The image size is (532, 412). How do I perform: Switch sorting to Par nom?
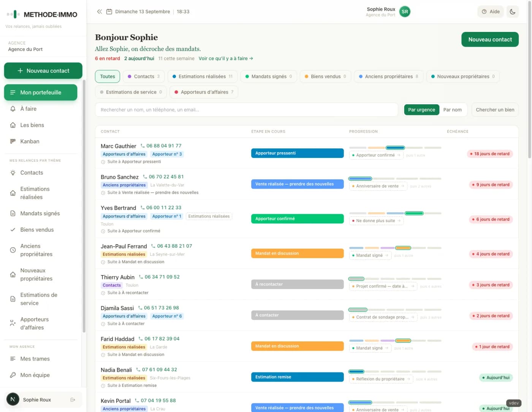(453, 110)
